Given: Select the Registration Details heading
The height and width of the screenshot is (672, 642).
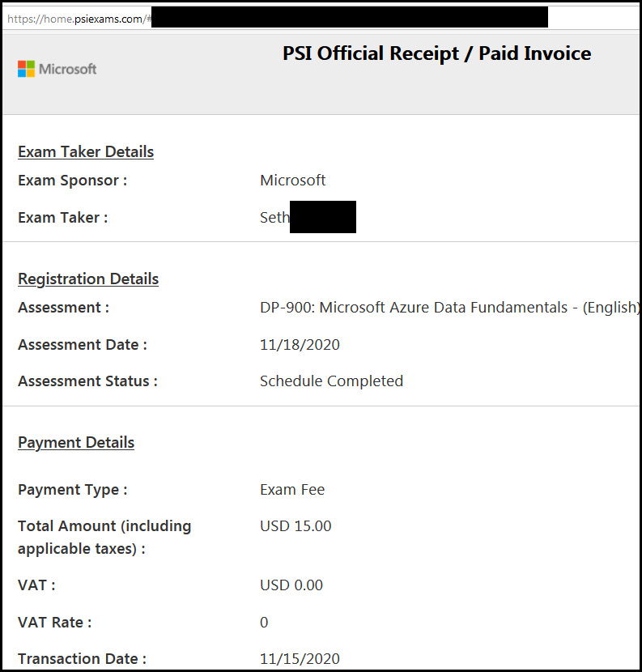Looking at the screenshot, I should 88,279.
